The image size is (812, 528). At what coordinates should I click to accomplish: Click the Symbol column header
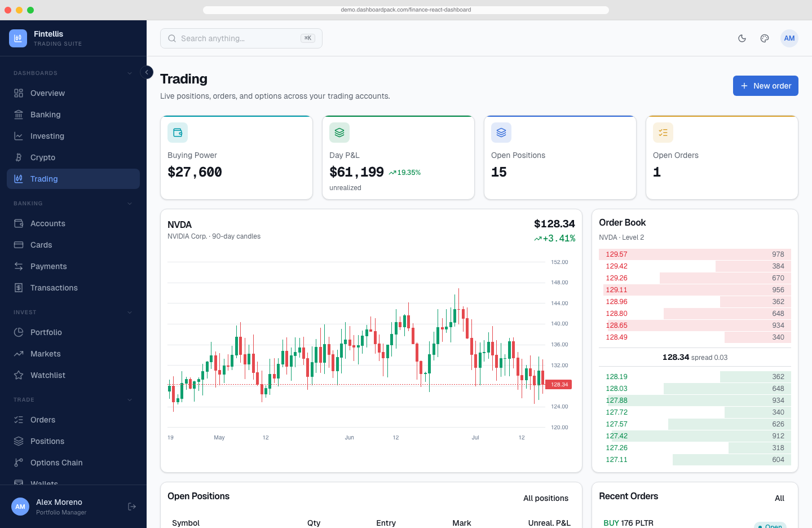(x=186, y=523)
